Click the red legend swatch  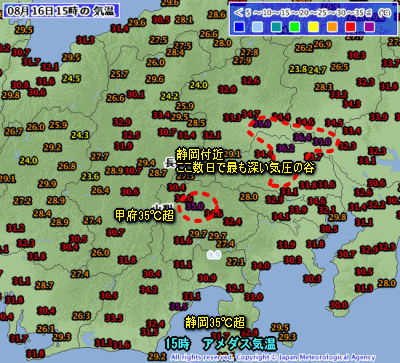[351, 27]
